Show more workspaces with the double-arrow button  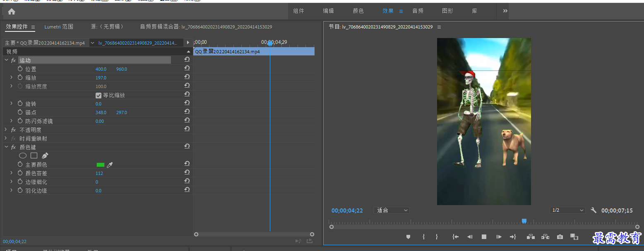pos(505,11)
